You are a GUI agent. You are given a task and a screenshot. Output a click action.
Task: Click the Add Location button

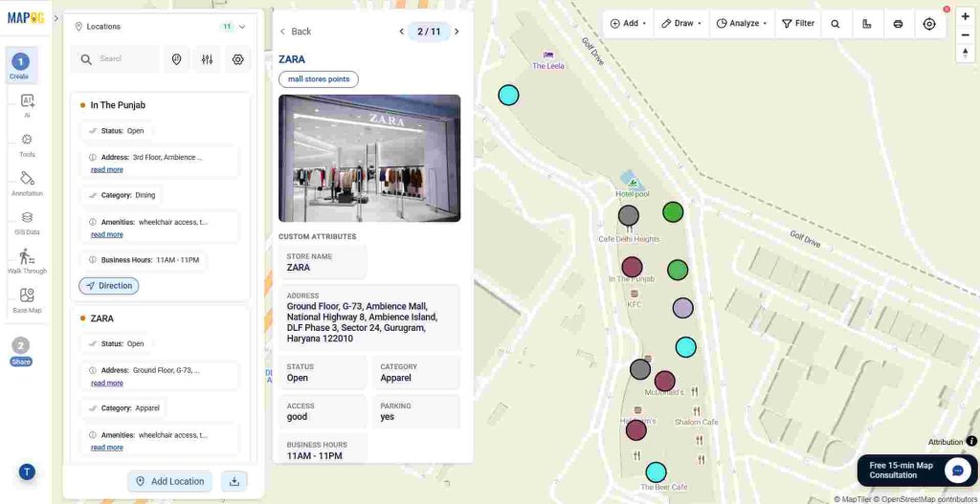170,481
